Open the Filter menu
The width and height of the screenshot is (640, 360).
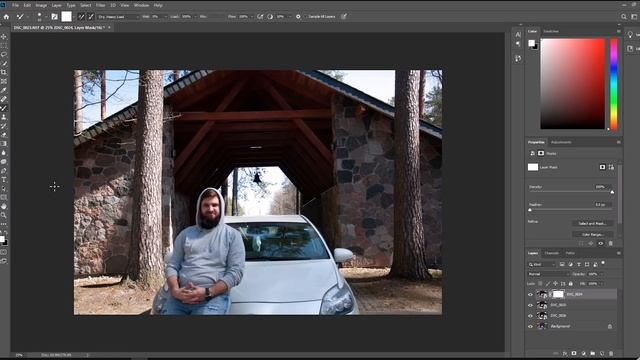(100, 5)
